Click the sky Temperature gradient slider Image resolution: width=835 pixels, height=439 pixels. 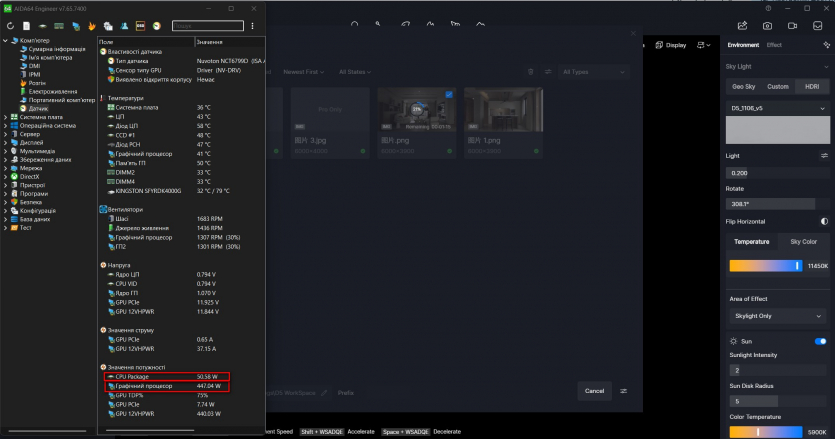click(767, 266)
